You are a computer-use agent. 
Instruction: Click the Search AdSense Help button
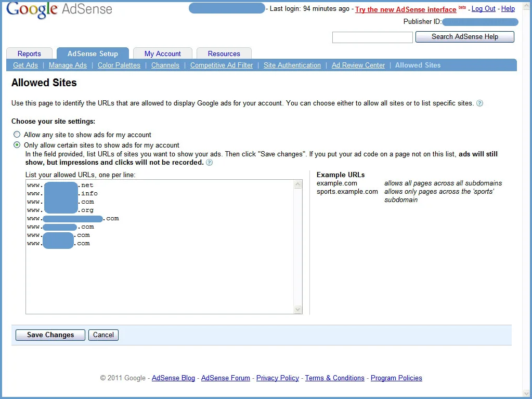[x=464, y=37]
